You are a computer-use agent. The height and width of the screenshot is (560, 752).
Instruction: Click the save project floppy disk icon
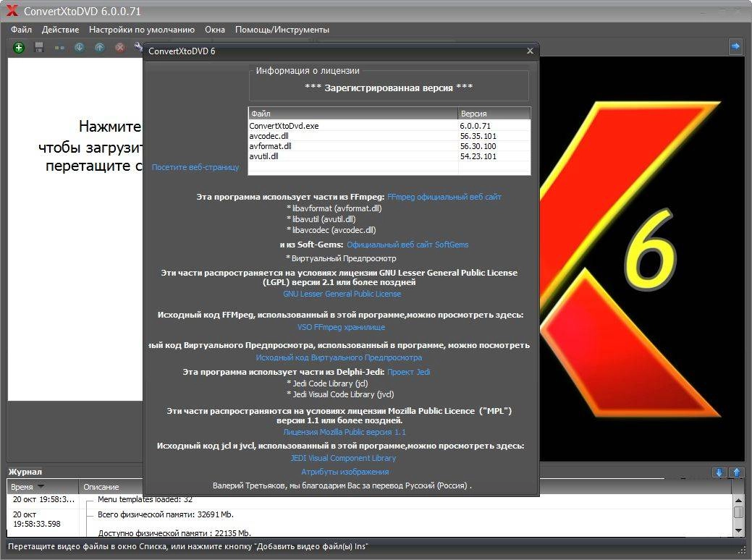pyautogui.click(x=39, y=48)
